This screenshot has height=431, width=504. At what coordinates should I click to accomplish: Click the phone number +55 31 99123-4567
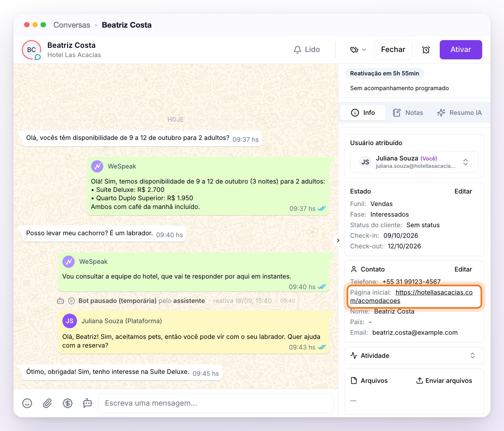(411, 282)
